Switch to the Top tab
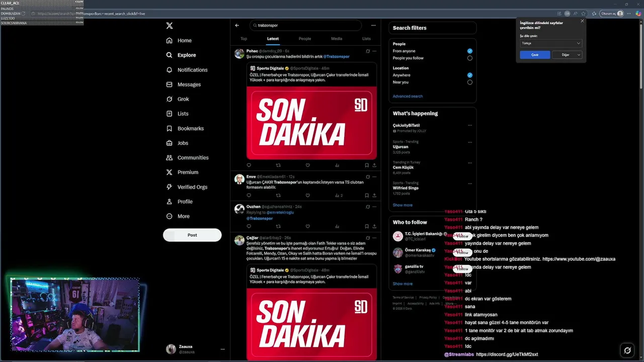Image resolution: width=644 pixels, height=362 pixels. [244, 39]
